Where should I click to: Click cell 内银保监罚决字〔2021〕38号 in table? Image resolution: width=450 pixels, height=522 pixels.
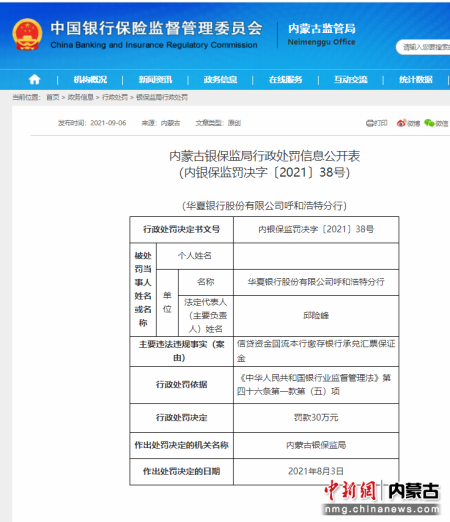point(316,229)
